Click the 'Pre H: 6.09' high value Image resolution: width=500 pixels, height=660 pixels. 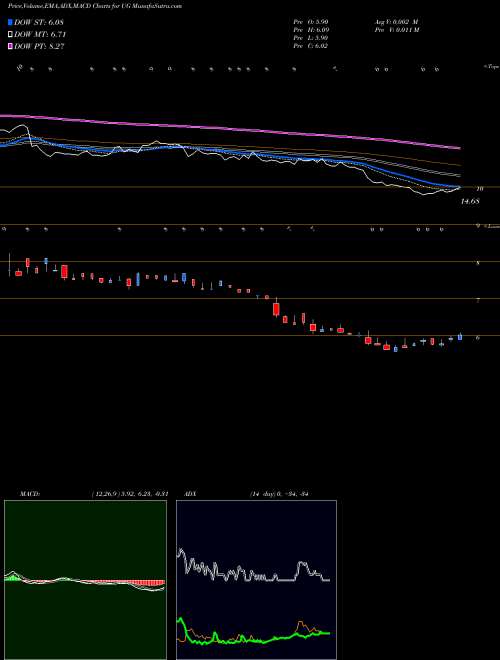click(311, 30)
